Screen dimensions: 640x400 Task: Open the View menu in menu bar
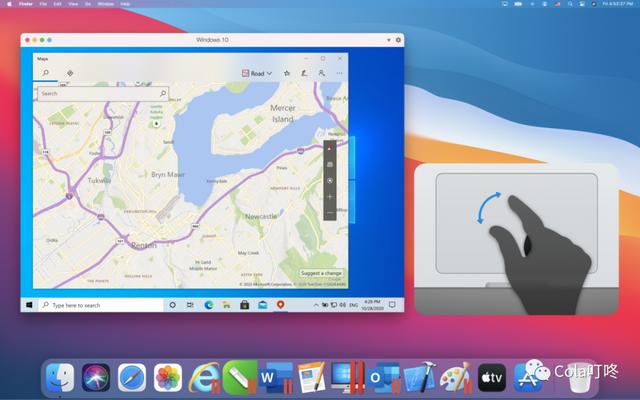[73, 4]
